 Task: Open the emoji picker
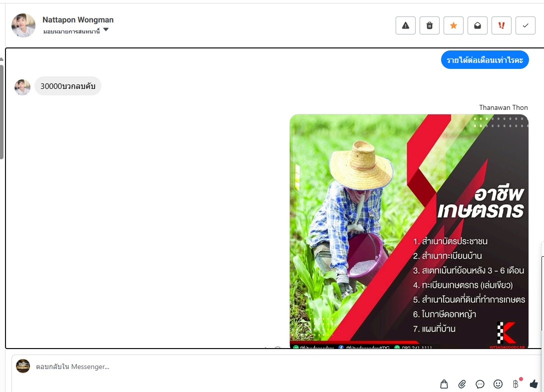pyautogui.click(x=498, y=384)
